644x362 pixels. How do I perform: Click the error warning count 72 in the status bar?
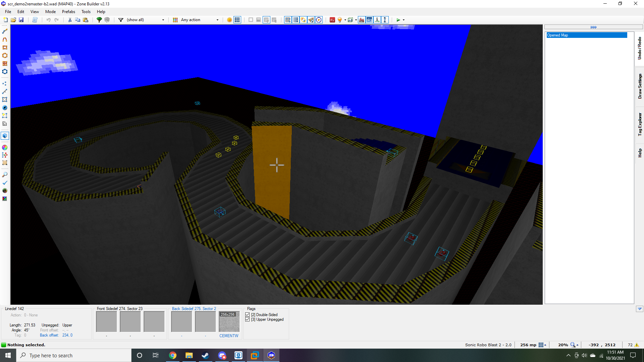click(x=633, y=345)
